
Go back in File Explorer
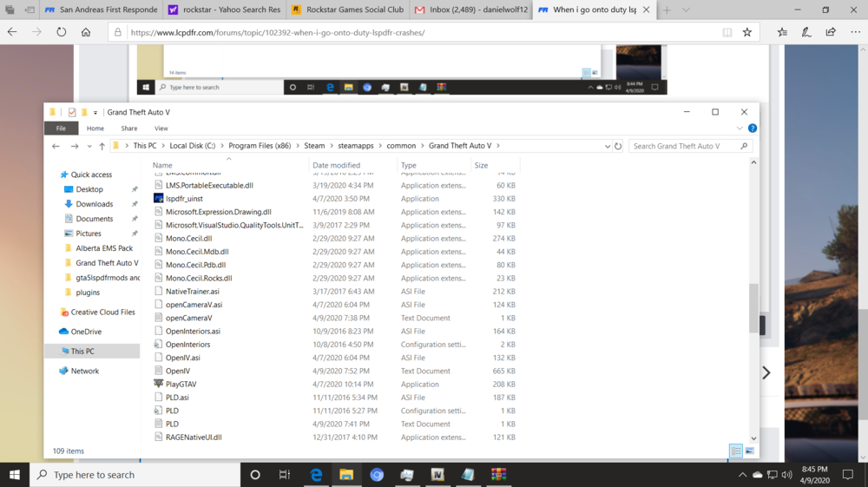pos(56,146)
